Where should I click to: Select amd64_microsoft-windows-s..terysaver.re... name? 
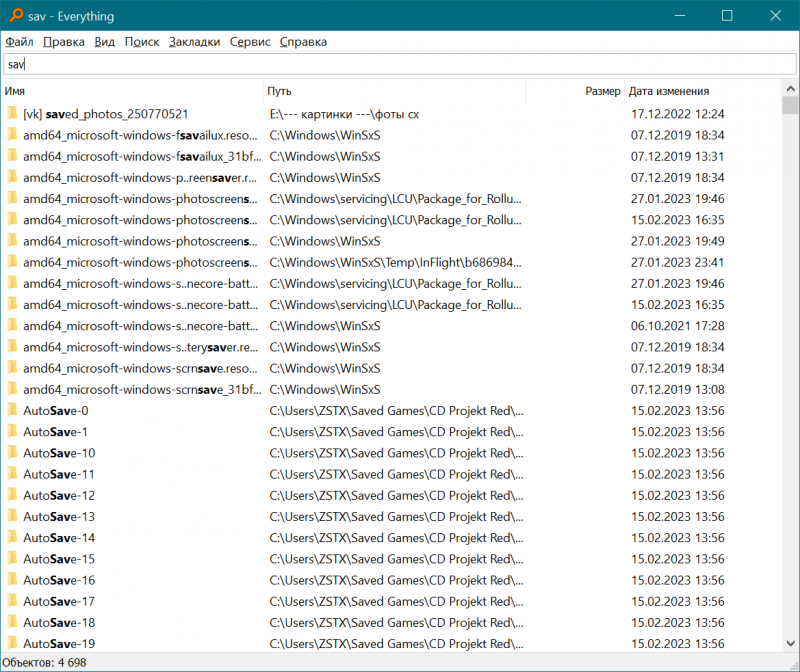141,347
